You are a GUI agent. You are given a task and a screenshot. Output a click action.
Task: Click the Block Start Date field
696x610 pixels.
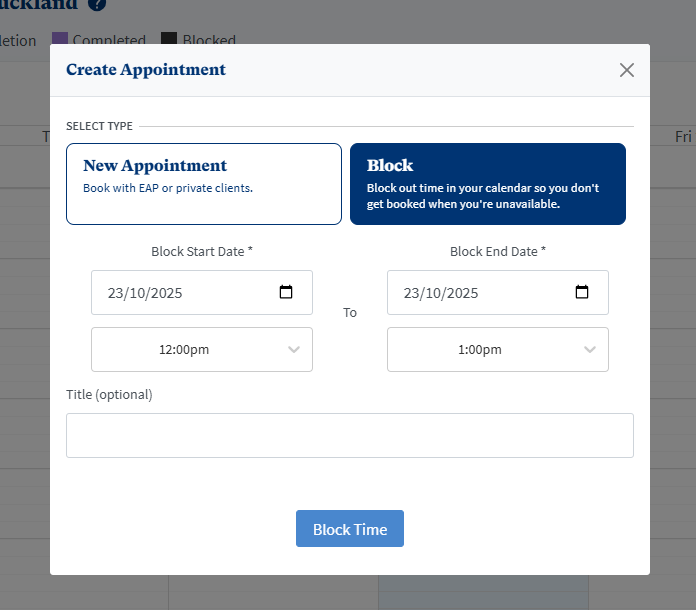185,293
